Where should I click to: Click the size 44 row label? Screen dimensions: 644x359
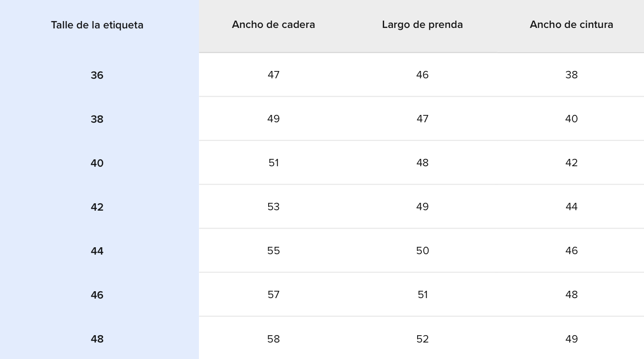tap(97, 251)
